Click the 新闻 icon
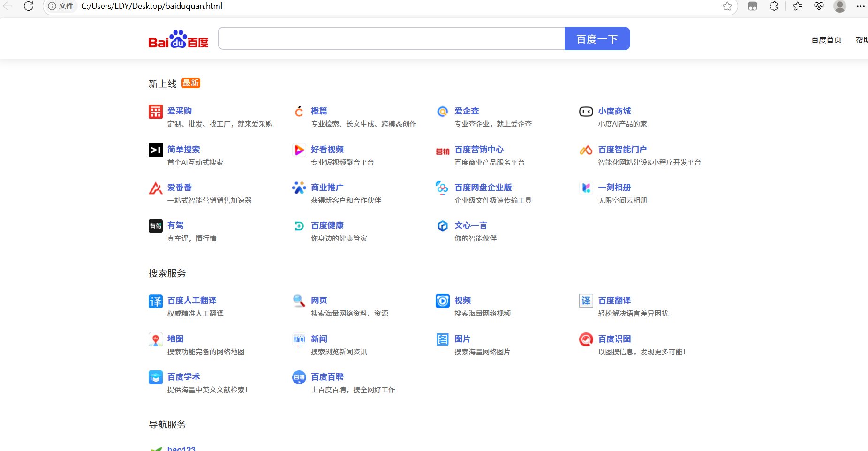Screen dimensions: 868x451 tap(299, 339)
